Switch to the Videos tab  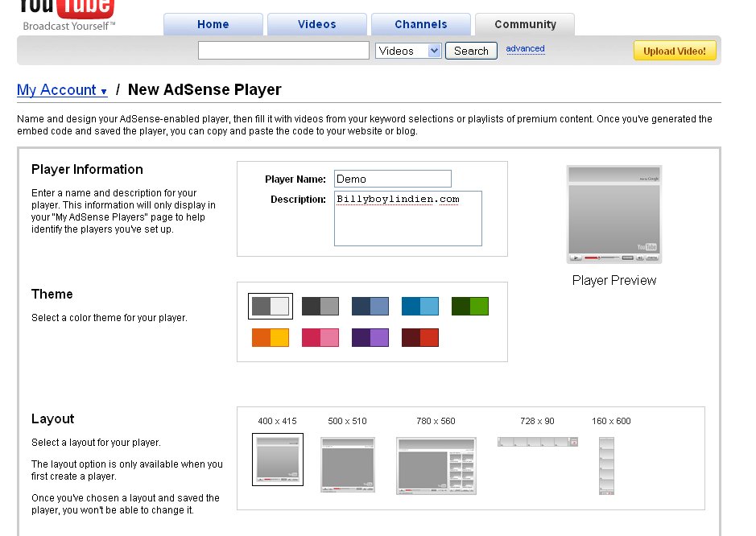[x=316, y=24]
